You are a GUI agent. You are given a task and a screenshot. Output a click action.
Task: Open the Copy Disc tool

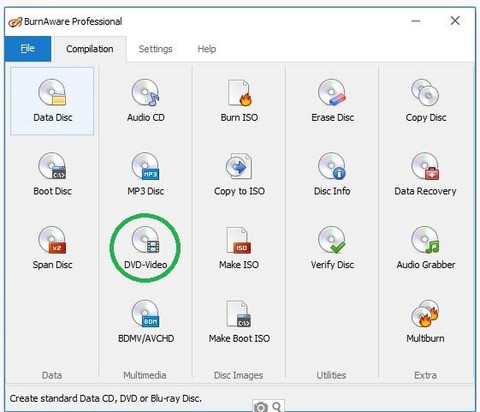[x=426, y=101]
